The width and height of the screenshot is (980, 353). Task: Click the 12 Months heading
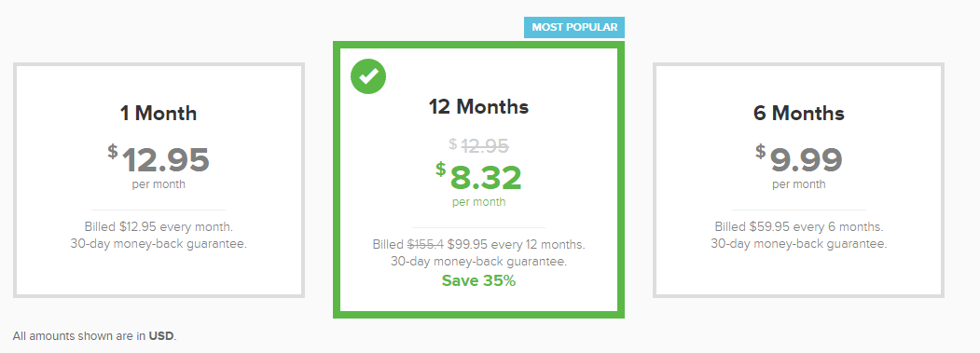pos(478,107)
